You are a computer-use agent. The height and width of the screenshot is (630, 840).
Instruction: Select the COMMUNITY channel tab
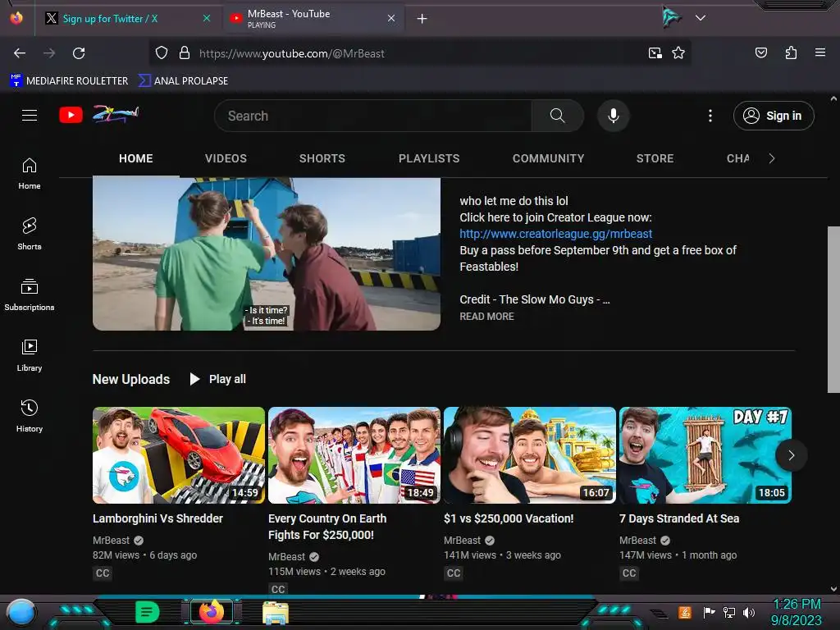[x=548, y=158]
